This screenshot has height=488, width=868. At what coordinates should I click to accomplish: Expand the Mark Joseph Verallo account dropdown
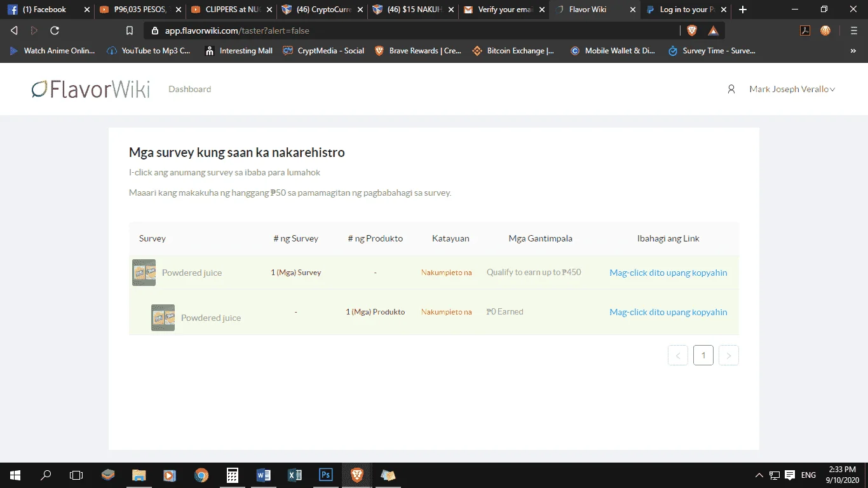[x=792, y=90]
